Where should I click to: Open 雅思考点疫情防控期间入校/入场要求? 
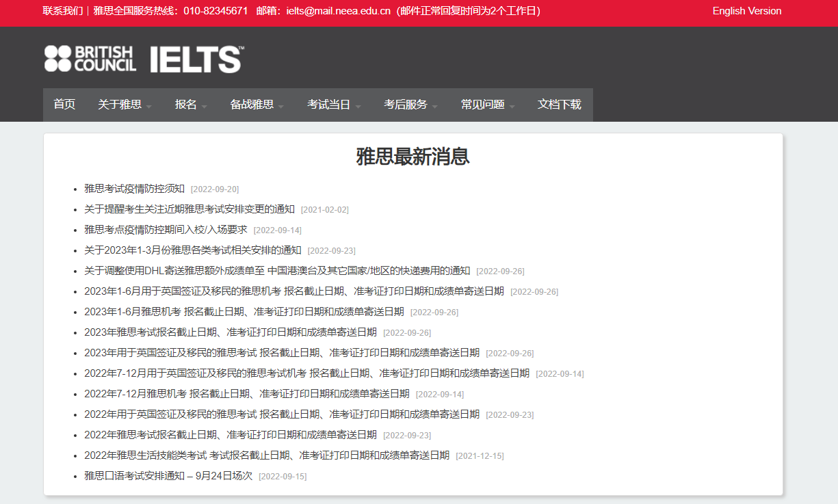pyautogui.click(x=166, y=230)
